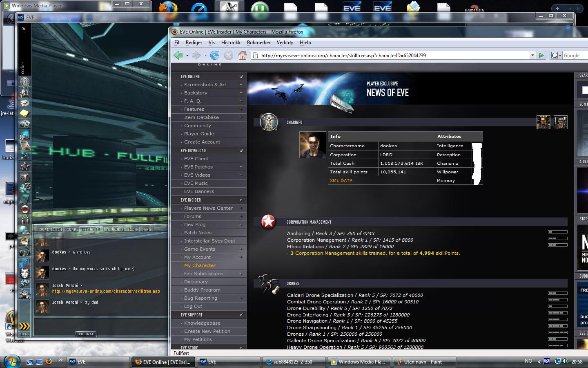Go back with Firefox's green back arrow
This screenshot has height=368, width=588.
[178, 55]
